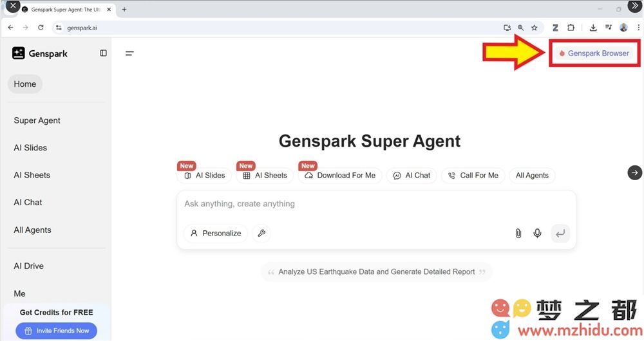This screenshot has width=644, height=341.
Task: Open AI Slides in the sidebar
Action: [30, 148]
